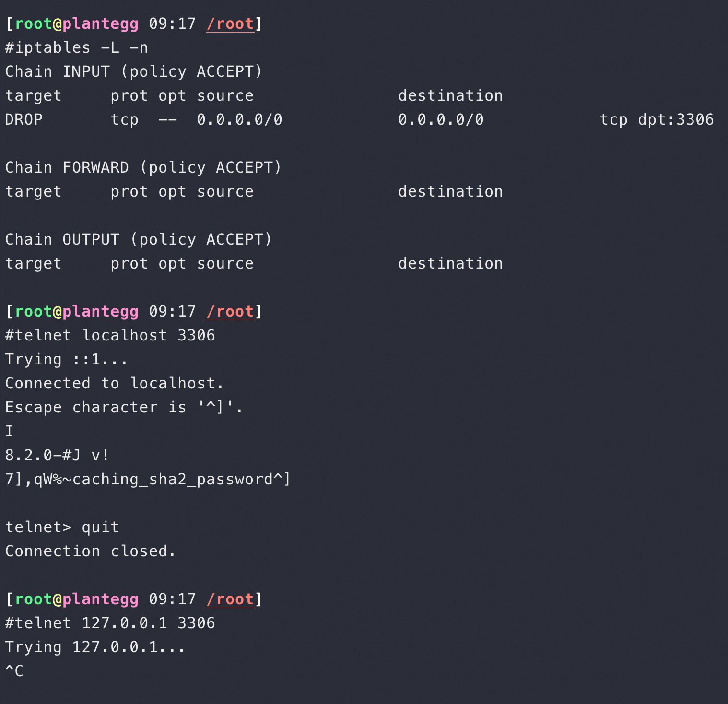This screenshot has height=704, width=728.
Task: Click the telnet> quit line
Action: [62, 527]
